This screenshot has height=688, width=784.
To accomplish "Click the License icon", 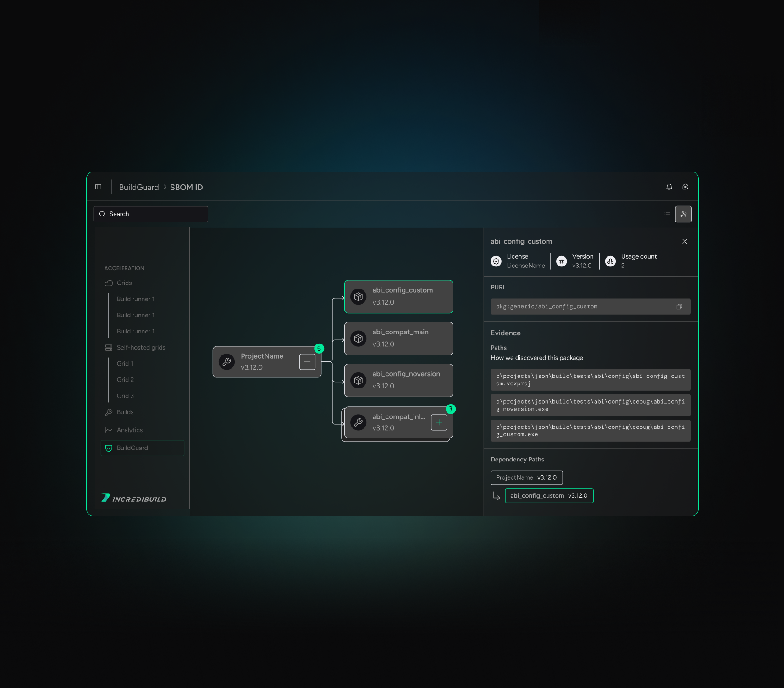I will [496, 261].
